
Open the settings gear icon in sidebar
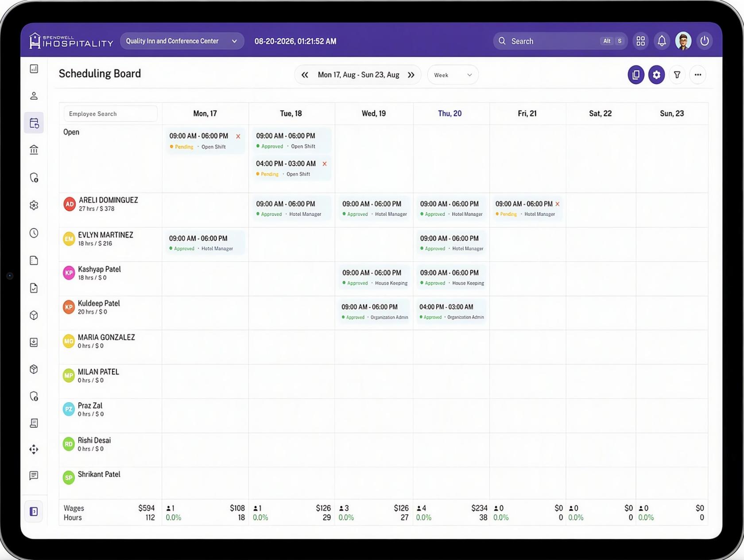pyautogui.click(x=34, y=205)
